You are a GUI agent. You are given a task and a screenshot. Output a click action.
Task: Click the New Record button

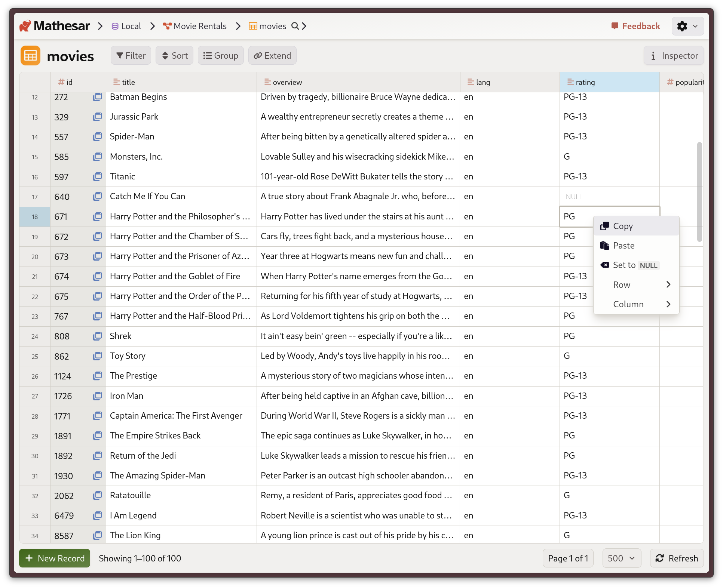(x=54, y=558)
